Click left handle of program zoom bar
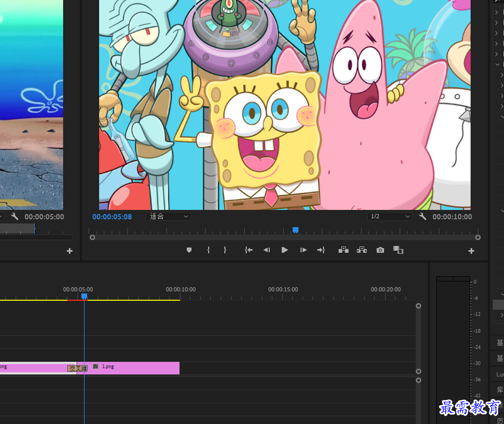504x424 pixels. click(x=92, y=238)
